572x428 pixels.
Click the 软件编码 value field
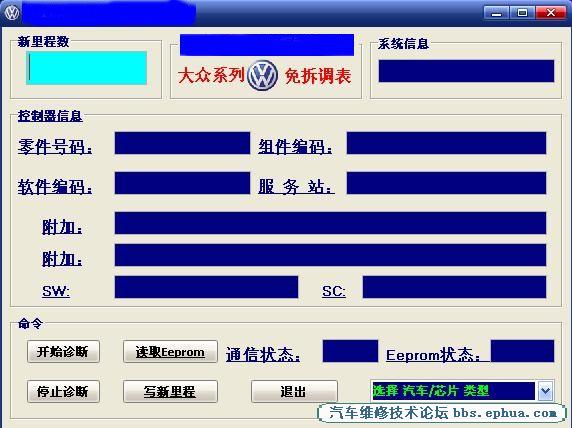tap(182, 183)
